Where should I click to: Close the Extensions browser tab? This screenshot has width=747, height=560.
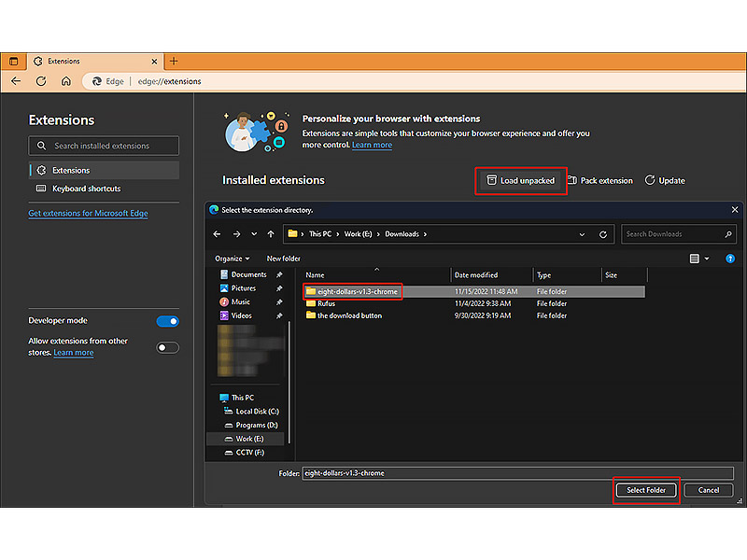(x=154, y=62)
